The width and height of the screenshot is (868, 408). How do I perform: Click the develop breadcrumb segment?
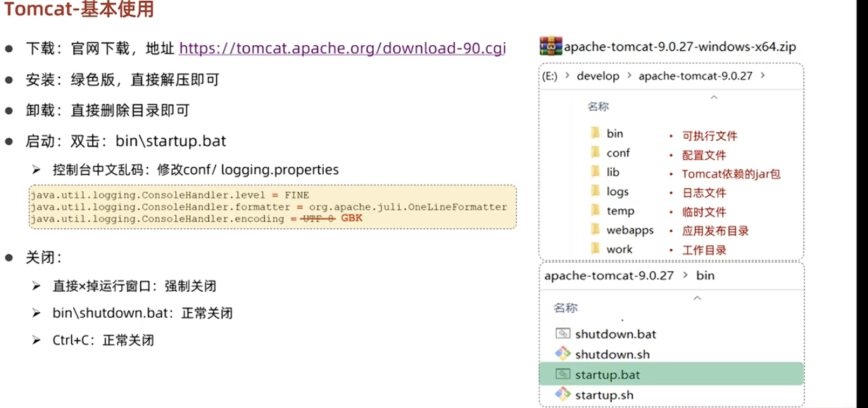coord(598,75)
